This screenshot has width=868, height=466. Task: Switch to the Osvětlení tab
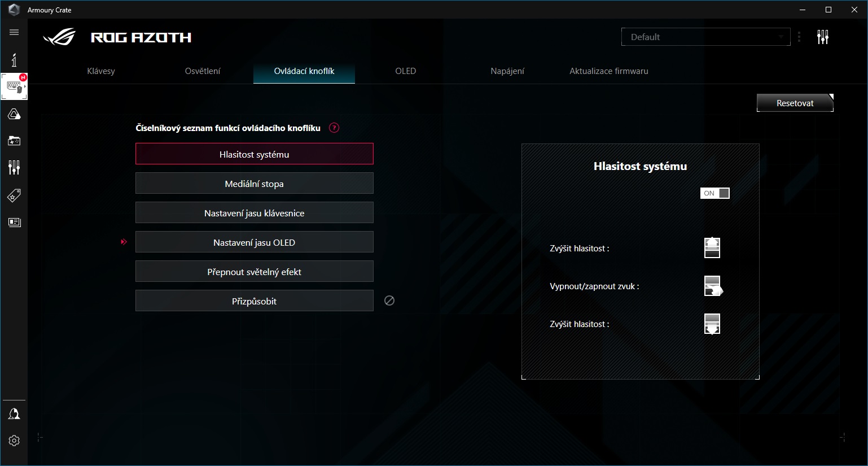pyautogui.click(x=203, y=71)
